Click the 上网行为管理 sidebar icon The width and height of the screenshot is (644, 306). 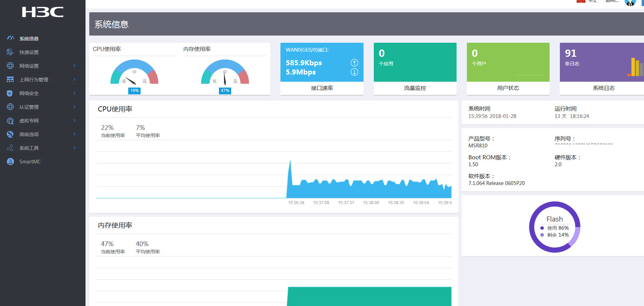click(x=10, y=79)
